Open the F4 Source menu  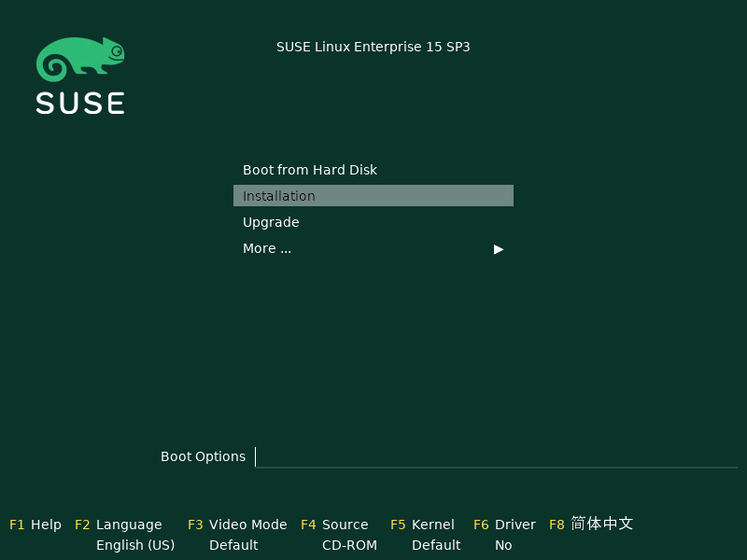(334, 525)
